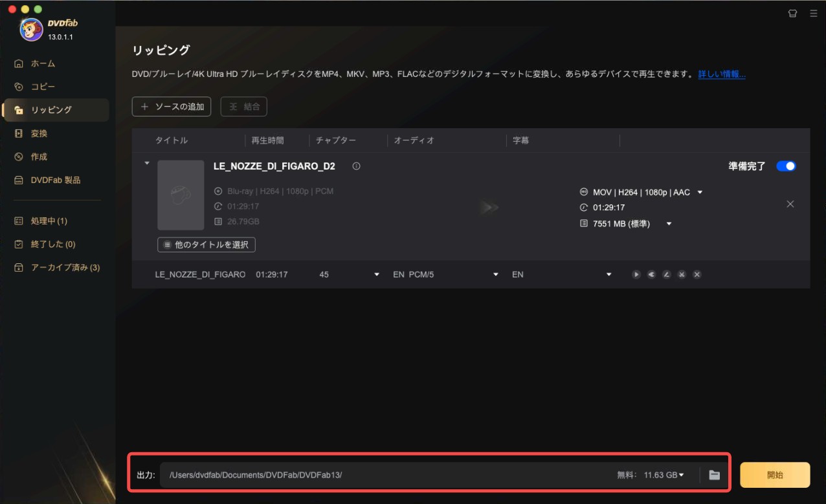Switch to the コピー module
This screenshot has height=504, width=826.
43,87
